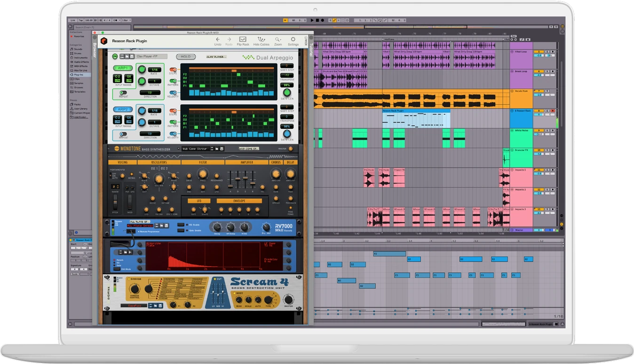Screen dimensions: 634x364
Task: Click the Stop button in the transport
Action: click(317, 20)
